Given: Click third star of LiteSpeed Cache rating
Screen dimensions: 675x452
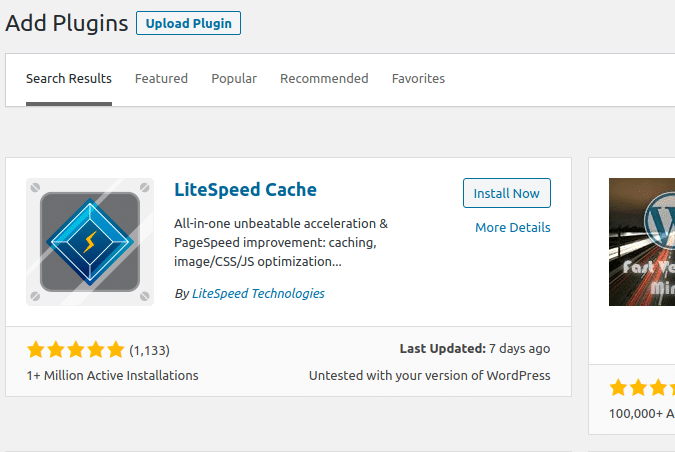Looking at the screenshot, I should coord(76,350).
